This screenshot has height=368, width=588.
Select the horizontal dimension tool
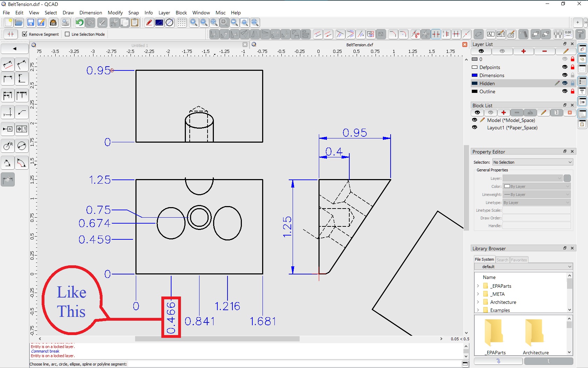[x=8, y=79]
